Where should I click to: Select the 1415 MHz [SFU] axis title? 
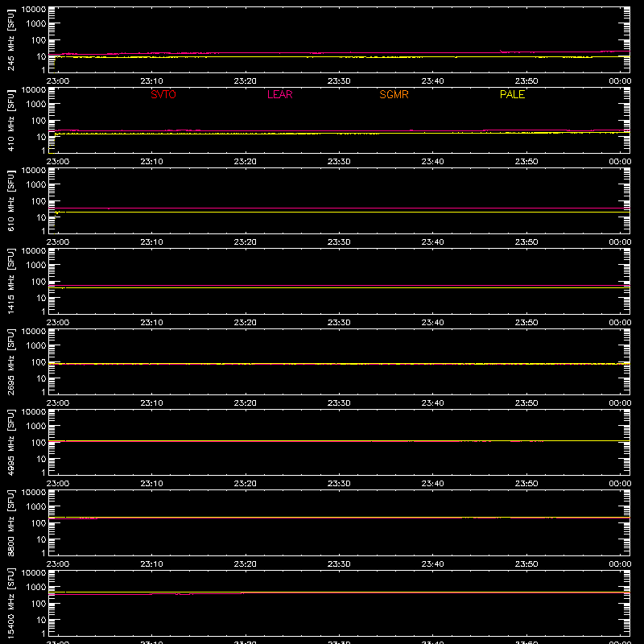click(x=10, y=281)
